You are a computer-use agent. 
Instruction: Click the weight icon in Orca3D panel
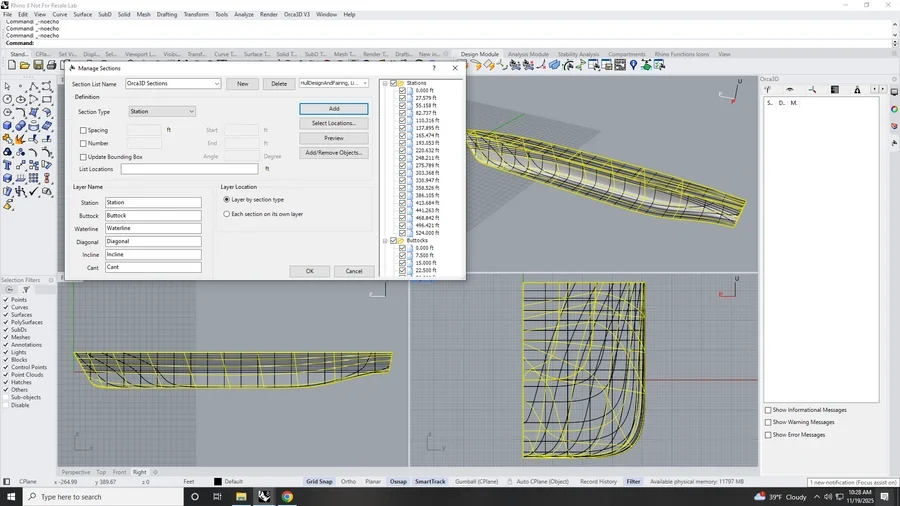(x=857, y=90)
